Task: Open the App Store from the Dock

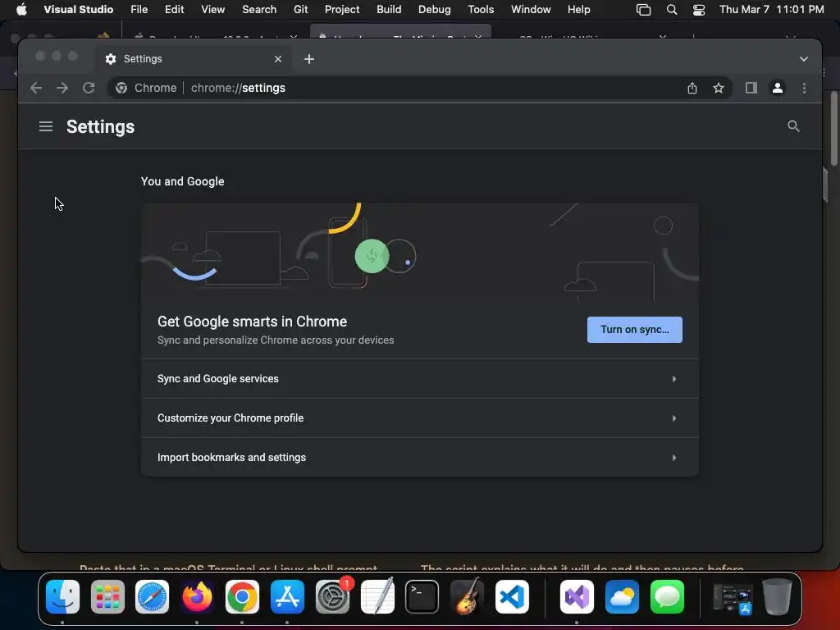Action: point(287,596)
